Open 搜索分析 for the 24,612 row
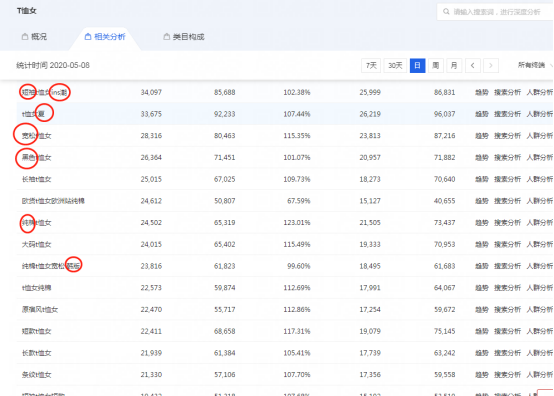 [507, 201]
